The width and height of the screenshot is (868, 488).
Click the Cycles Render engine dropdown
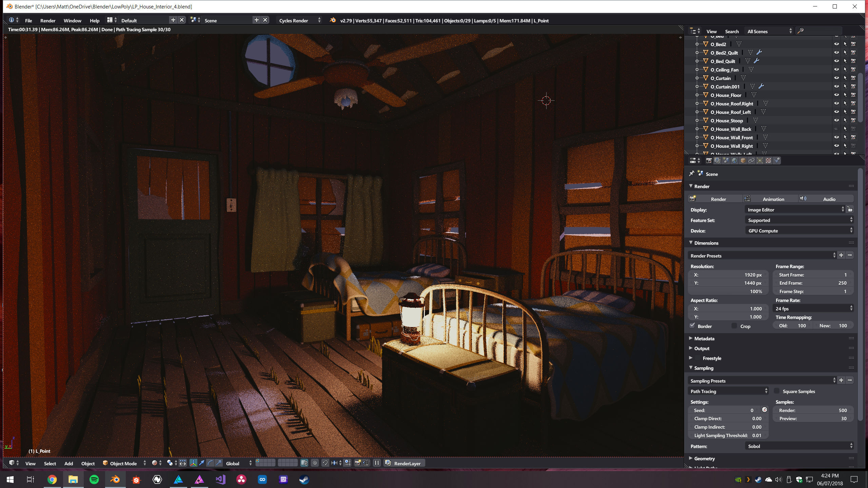tap(296, 20)
